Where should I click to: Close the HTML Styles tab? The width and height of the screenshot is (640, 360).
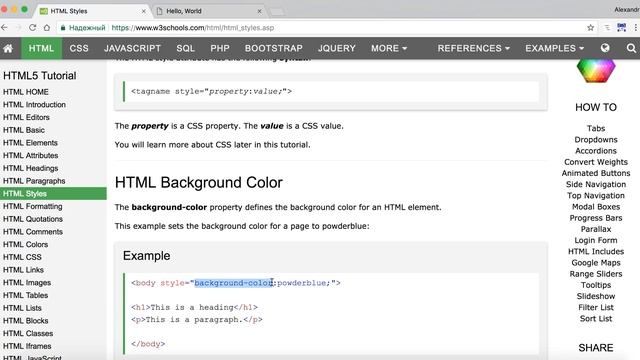pos(144,11)
